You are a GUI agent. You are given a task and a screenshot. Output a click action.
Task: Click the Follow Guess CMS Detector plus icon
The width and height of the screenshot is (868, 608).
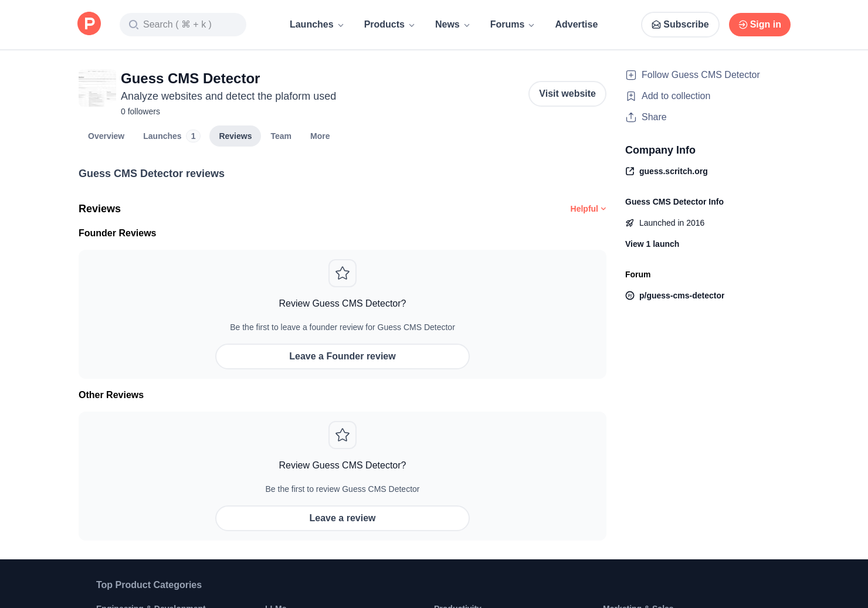click(631, 75)
